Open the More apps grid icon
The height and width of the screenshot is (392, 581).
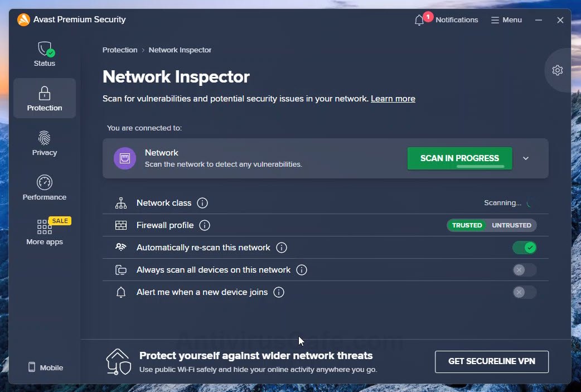point(44,227)
